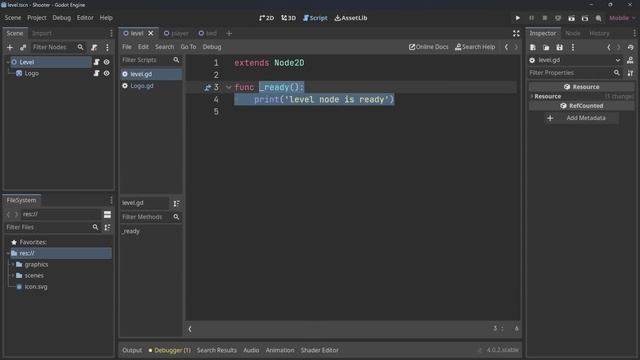Switch to Script workspace
This screenshot has width=640, height=360.
[315, 18]
